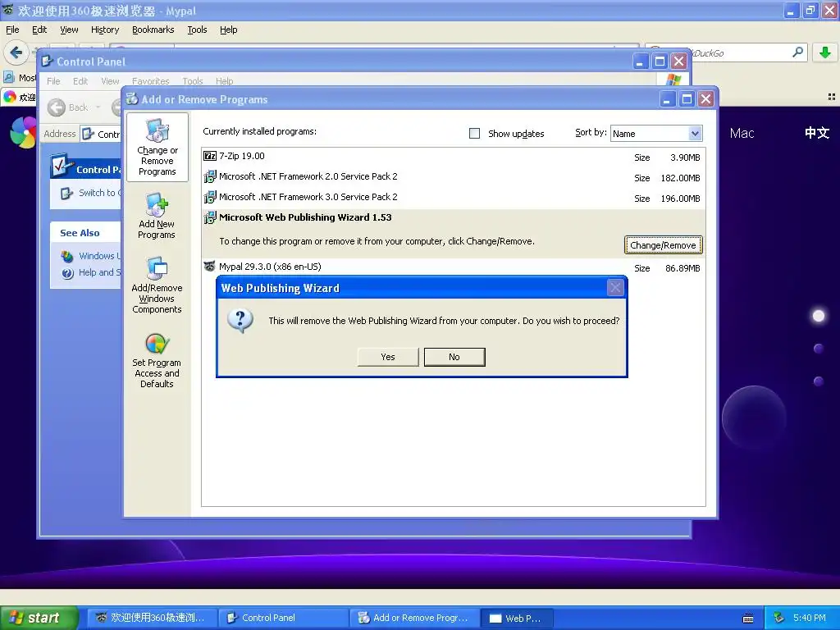The image size is (840, 630).
Task: Switch to Control Panel taskbar item
Action: pos(284,618)
